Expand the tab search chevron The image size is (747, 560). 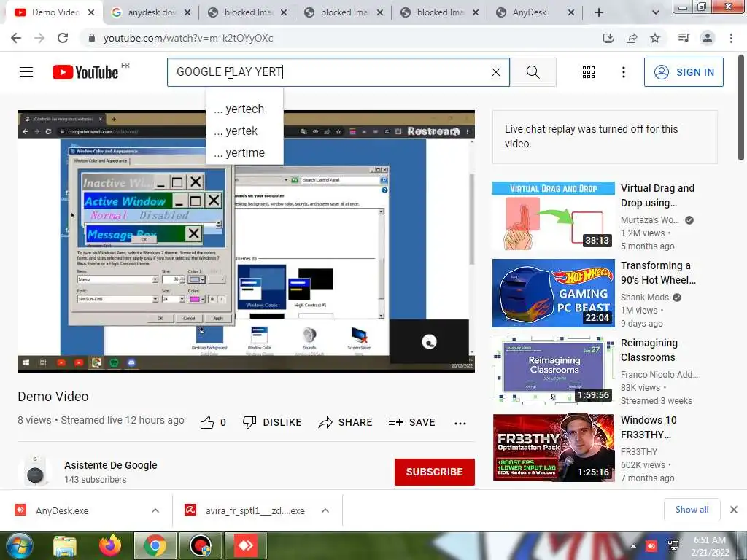pos(656,13)
